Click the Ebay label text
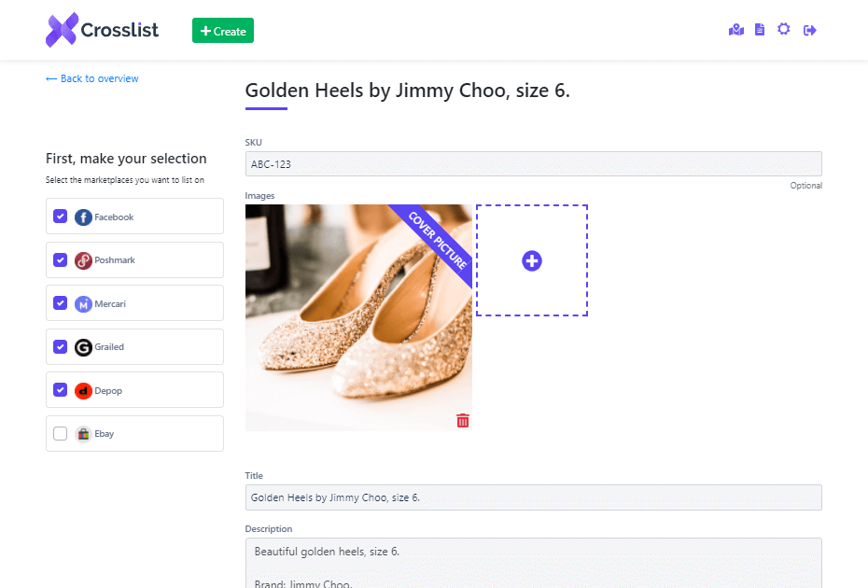This screenshot has height=588, width=868. point(105,433)
